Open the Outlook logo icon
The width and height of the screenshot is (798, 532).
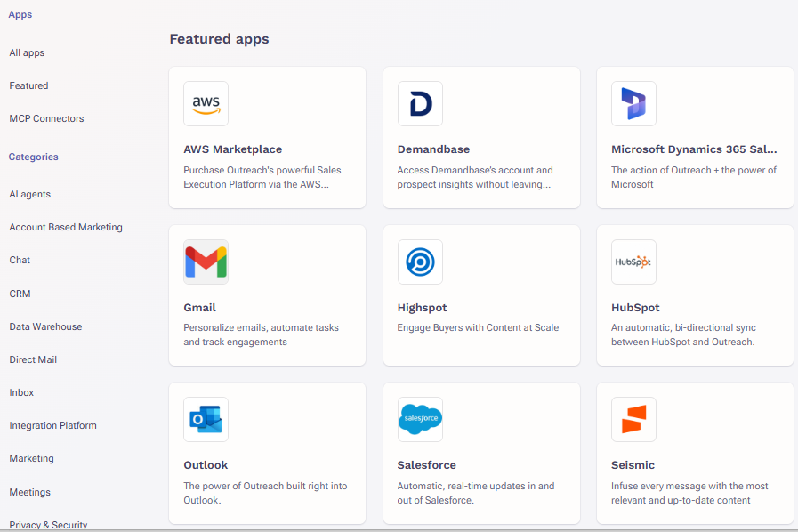pyautogui.click(x=206, y=420)
